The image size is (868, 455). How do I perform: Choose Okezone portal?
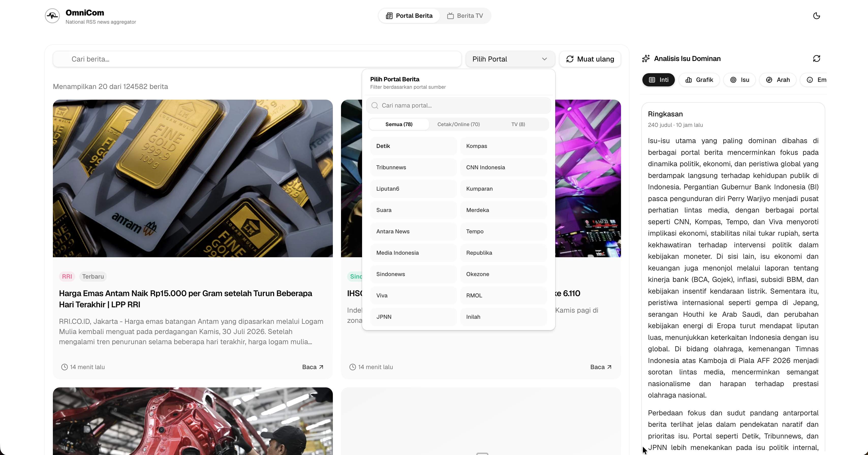[503, 274]
